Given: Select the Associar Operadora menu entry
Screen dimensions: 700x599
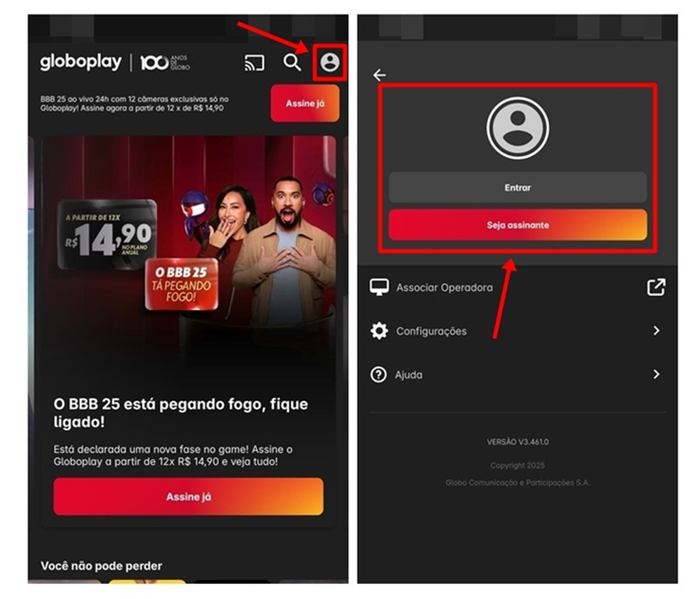Looking at the screenshot, I should point(517,287).
